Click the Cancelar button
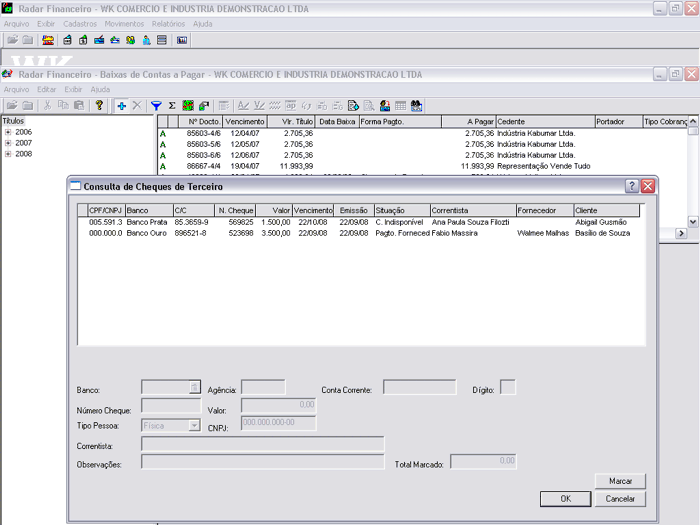Image resolution: width=700 pixels, height=525 pixels. (620, 498)
